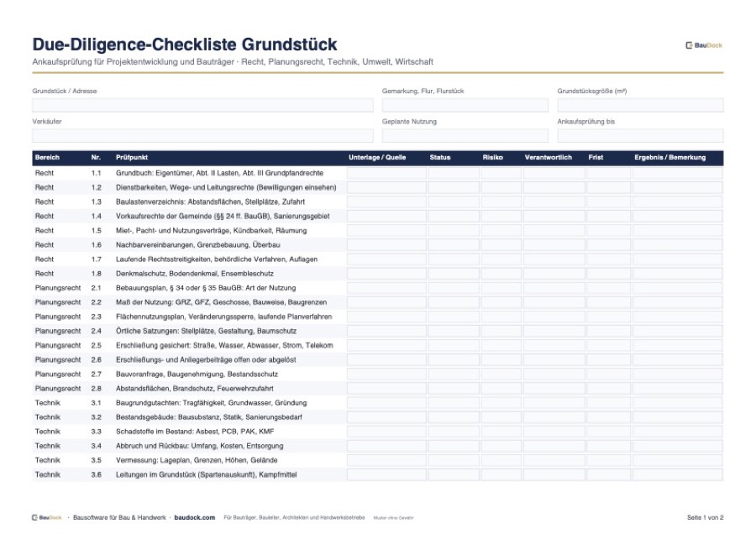
Task: Click the Verantwortlich column header
Action: click(x=549, y=158)
